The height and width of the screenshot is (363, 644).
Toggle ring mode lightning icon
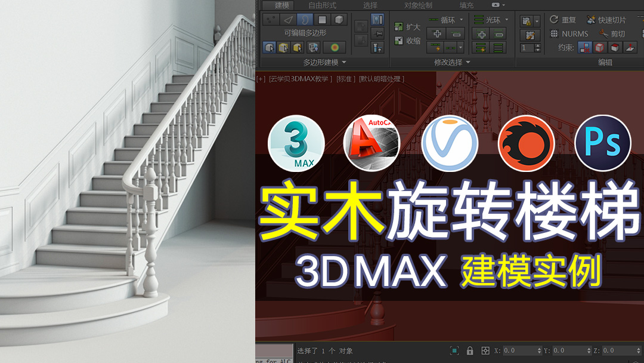coord(481,48)
